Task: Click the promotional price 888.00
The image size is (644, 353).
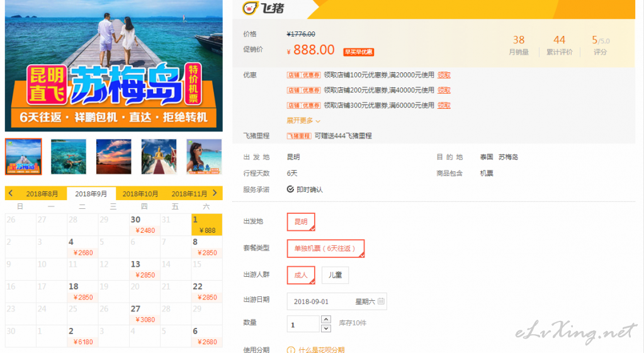Action: pyautogui.click(x=314, y=50)
